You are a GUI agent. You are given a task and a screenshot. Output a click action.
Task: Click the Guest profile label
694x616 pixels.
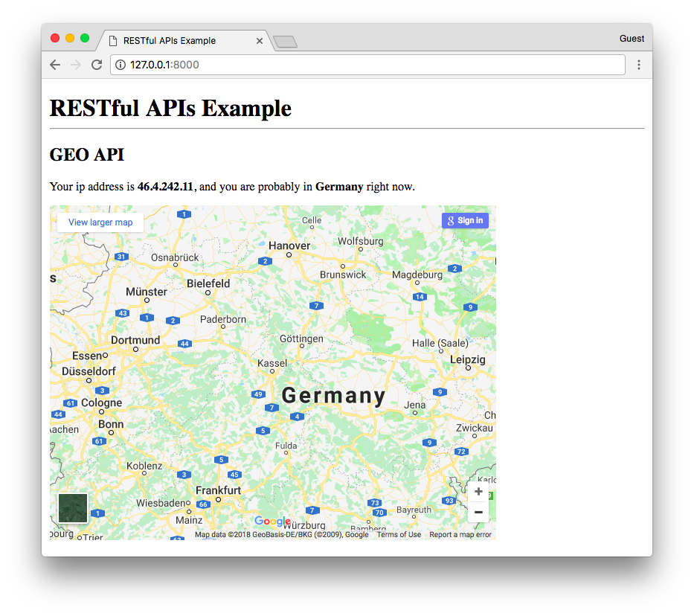[x=632, y=39]
